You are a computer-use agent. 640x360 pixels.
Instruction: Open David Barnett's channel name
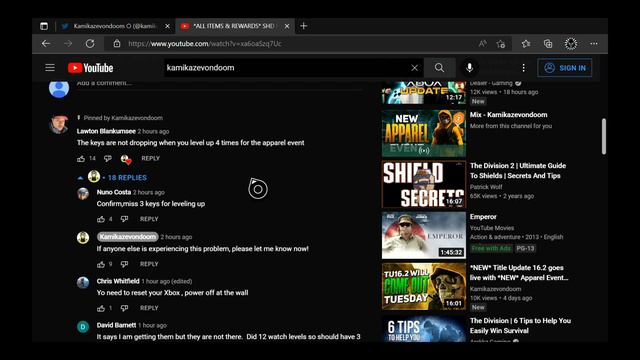116,325
